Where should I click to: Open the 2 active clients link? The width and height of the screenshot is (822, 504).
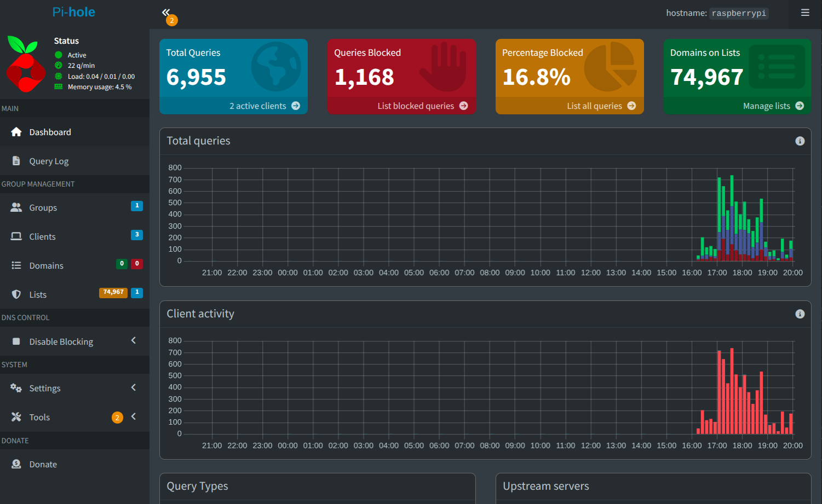(x=258, y=106)
